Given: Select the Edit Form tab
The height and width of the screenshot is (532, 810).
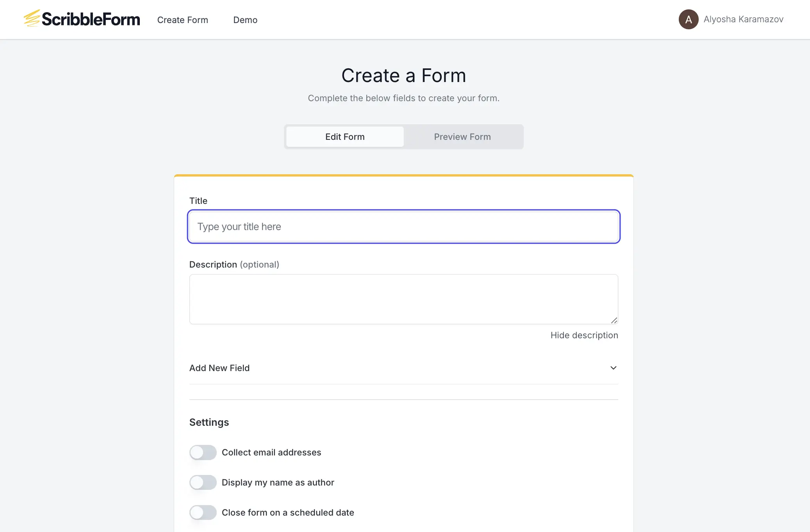Looking at the screenshot, I should (344, 137).
